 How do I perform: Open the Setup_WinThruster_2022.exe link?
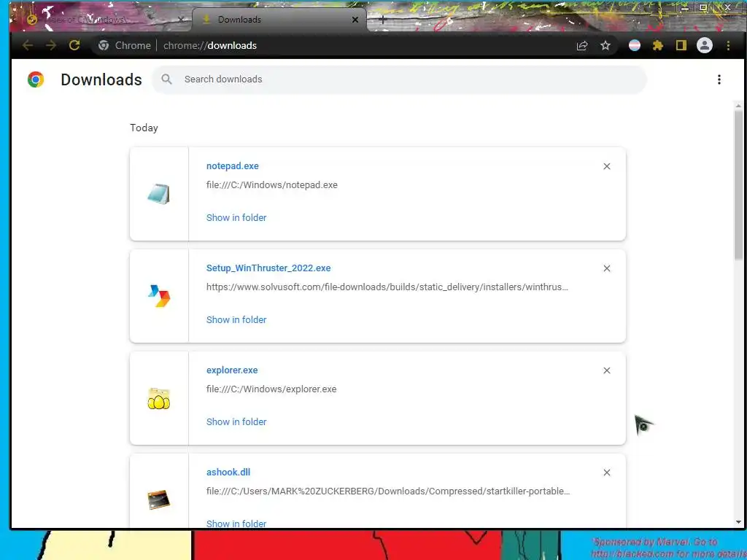(x=268, y=268)
